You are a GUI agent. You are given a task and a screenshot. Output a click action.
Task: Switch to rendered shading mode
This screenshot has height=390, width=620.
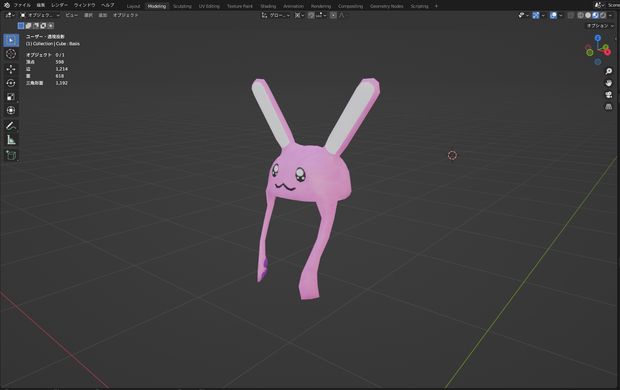(603, 15)
